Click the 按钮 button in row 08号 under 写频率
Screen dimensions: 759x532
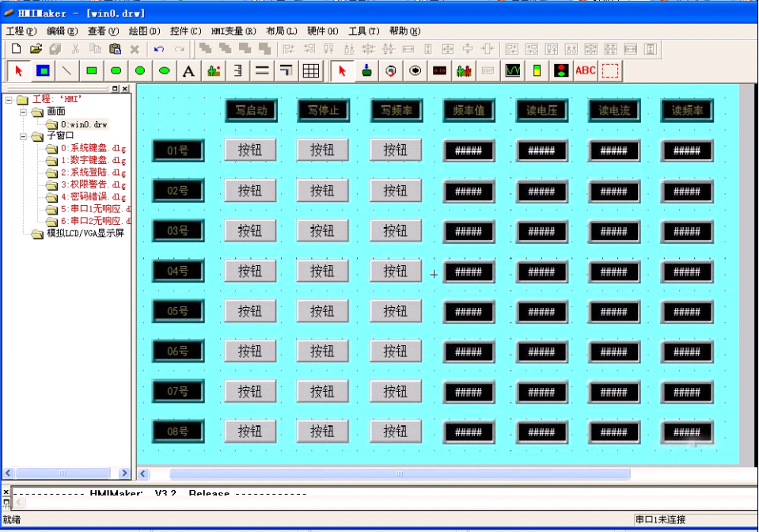click(396, 431)
